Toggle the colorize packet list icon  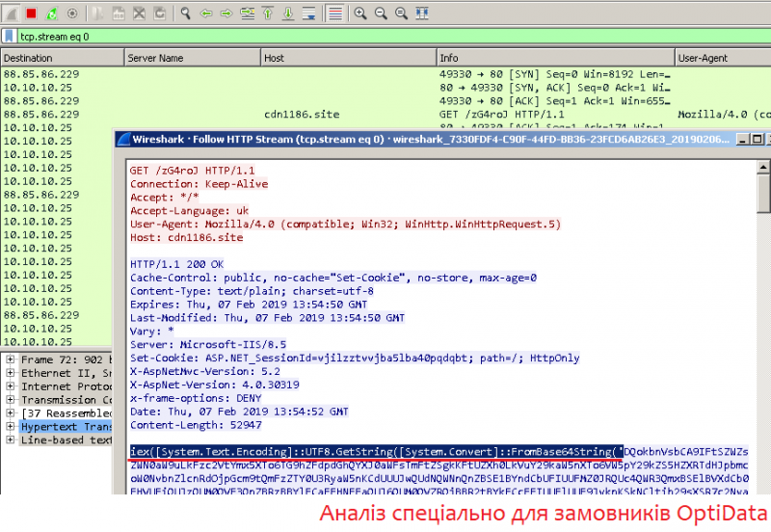click(x=334, y=13)
